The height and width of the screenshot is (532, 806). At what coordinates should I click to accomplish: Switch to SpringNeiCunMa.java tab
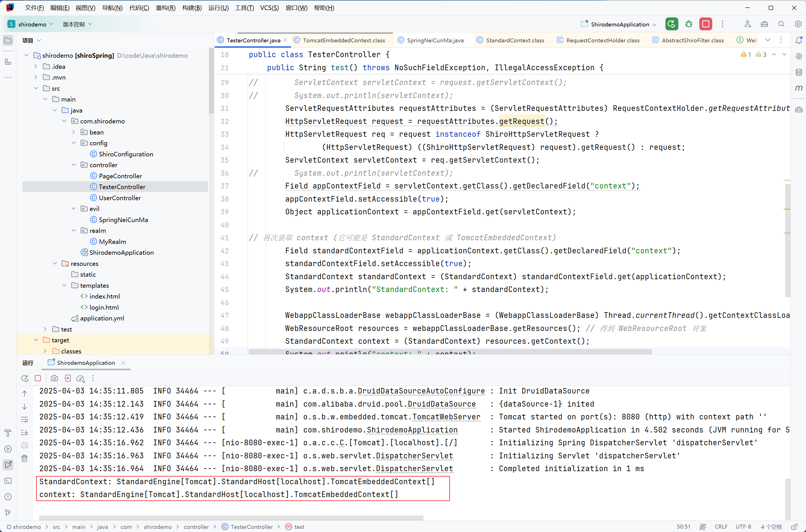(430, 40)
